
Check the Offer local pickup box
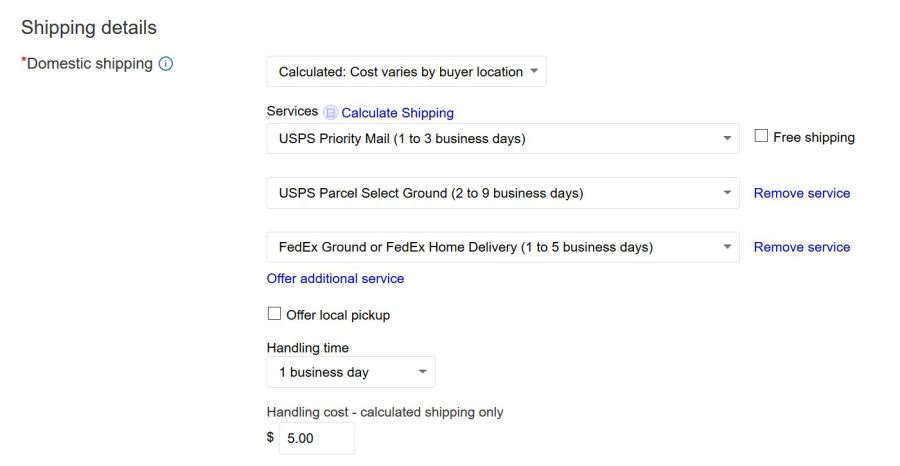tap(274, 315)
